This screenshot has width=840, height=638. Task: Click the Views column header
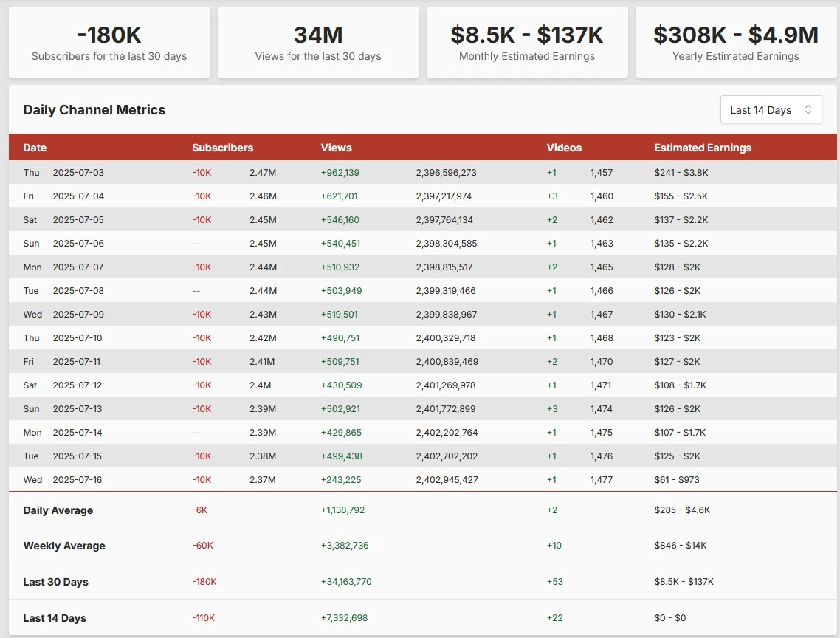[x=336, y=148]
